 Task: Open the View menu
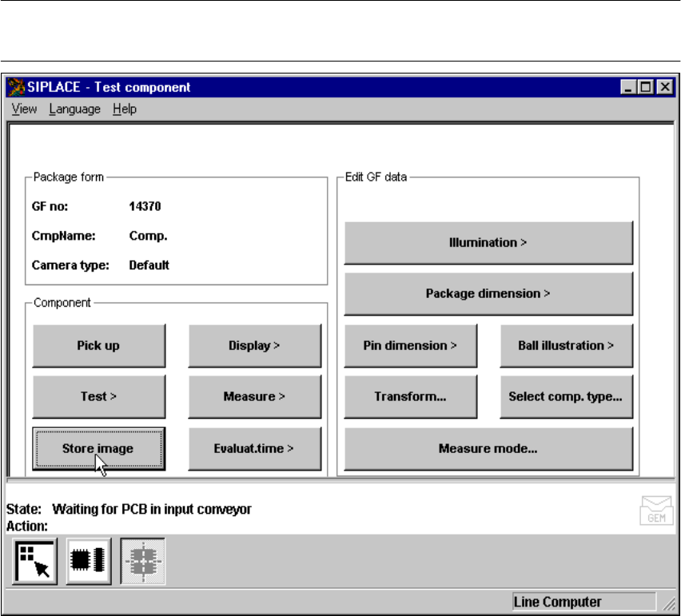24,109
